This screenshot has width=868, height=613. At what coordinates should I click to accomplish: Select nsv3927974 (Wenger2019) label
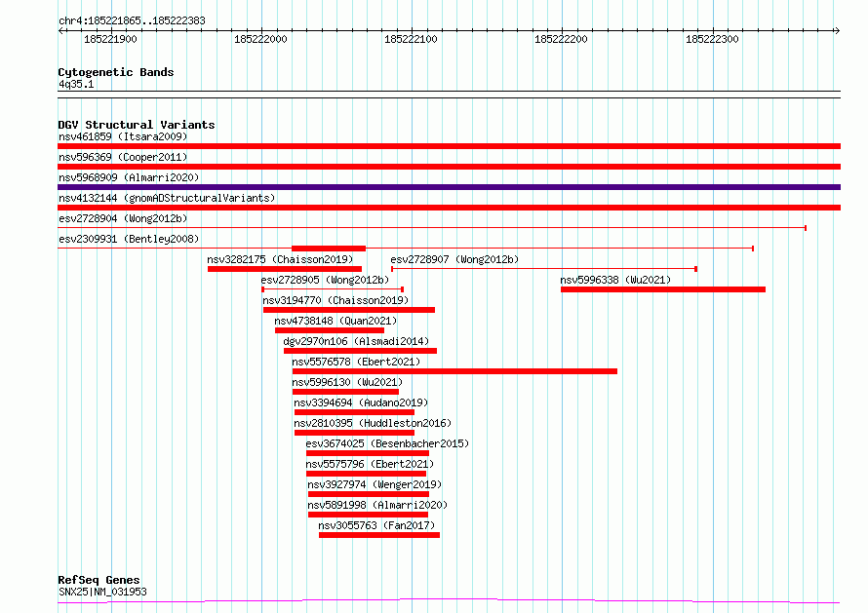click(375, 484)
